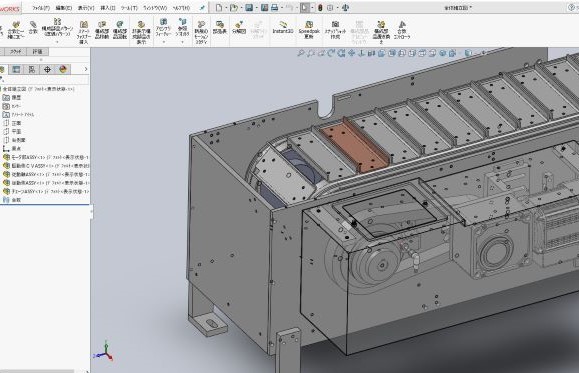Open the ヘルプ (Help) menu
579x373 pixels.
[x=181, y=8]
